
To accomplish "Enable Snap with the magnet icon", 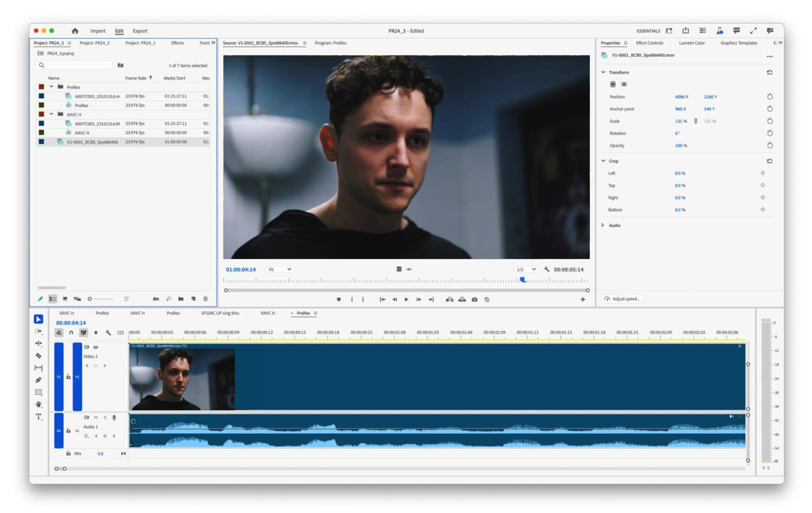I will (x=71, y=332).
